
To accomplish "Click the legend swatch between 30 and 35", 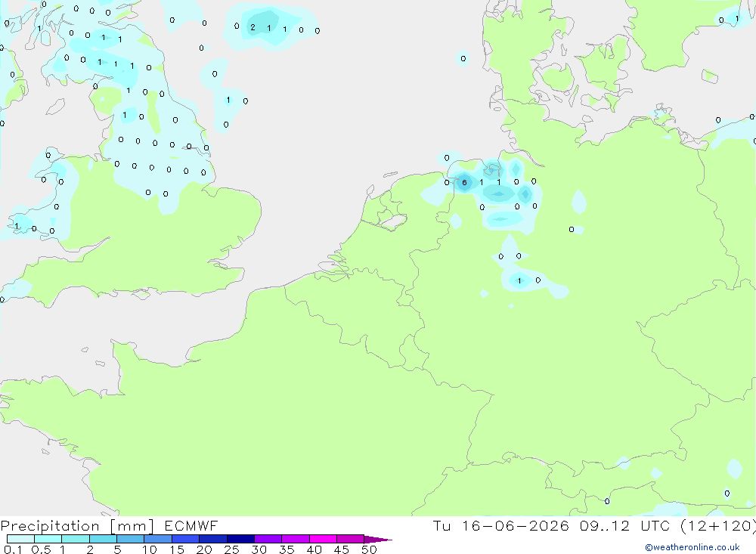I will 268,539.
